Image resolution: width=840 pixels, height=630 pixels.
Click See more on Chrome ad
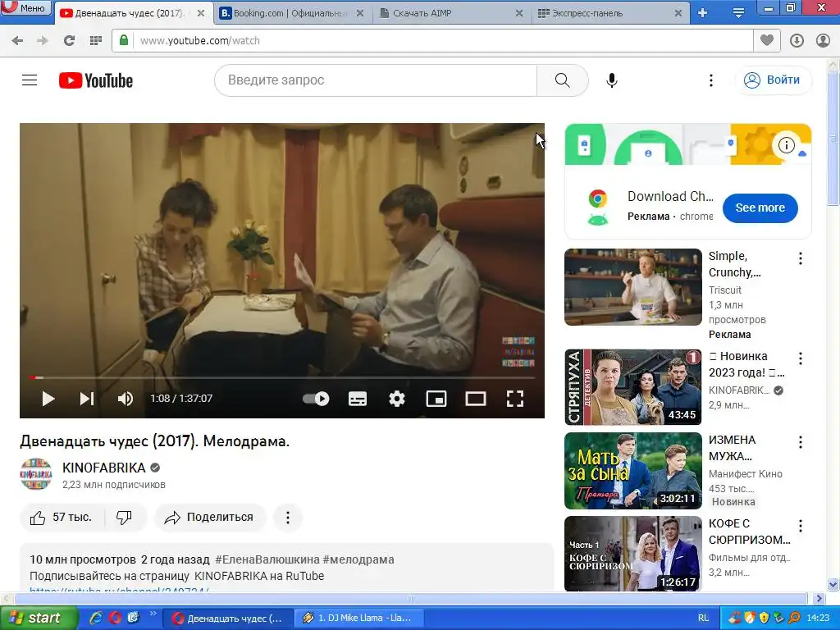[760, 208]
